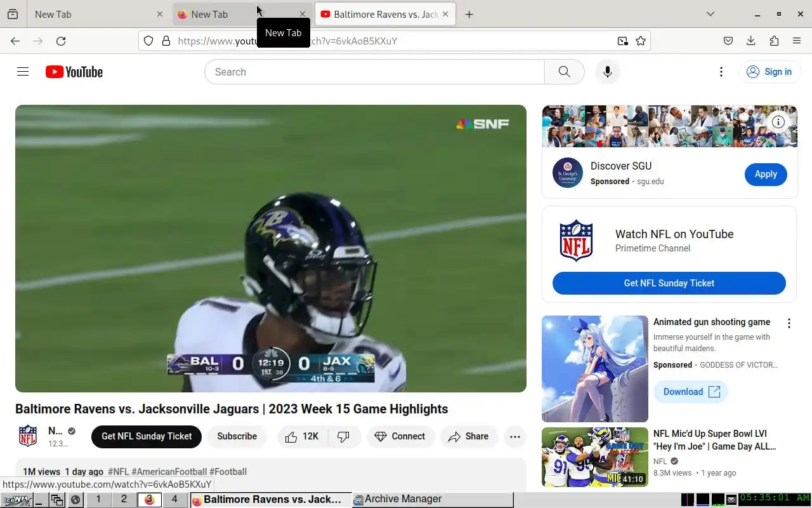Open the ad info icon on the SGU banner
The width and height of the screenshot is (812, 508).
(x=778, y=122)
